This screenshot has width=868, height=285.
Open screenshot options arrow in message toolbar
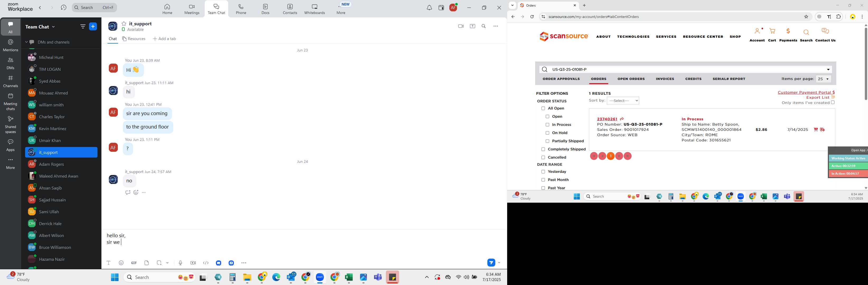pos(167,263)
